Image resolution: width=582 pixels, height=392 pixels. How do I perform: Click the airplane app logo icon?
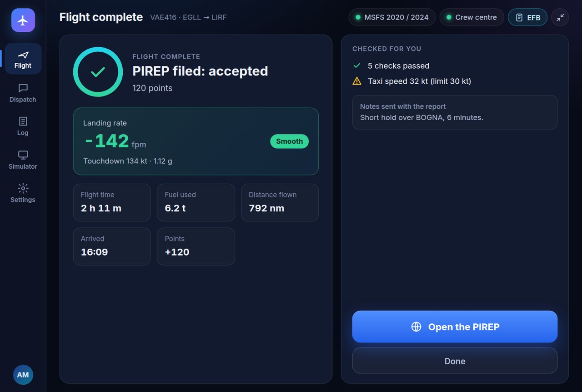click(23, 20)
